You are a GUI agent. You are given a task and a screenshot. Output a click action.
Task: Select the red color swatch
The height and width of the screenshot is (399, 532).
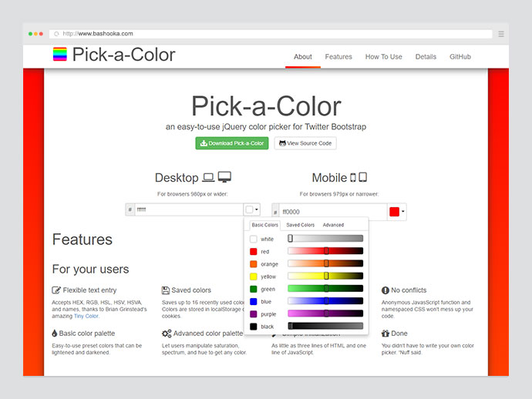tap(254, 252)
